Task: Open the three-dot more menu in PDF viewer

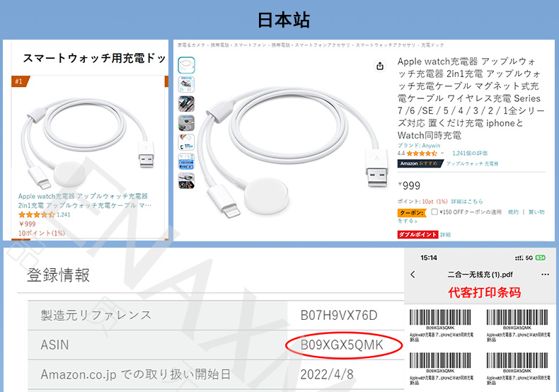Action: point(545,275)
